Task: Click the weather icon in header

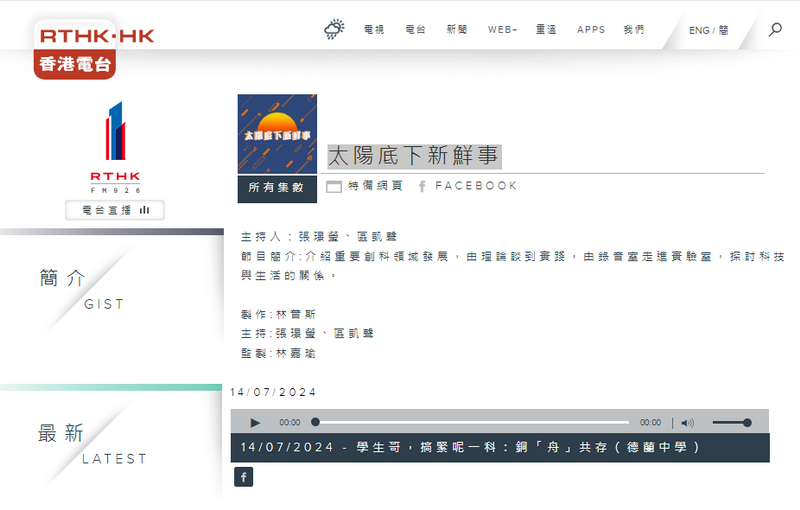Action: [x=334, y=30]
